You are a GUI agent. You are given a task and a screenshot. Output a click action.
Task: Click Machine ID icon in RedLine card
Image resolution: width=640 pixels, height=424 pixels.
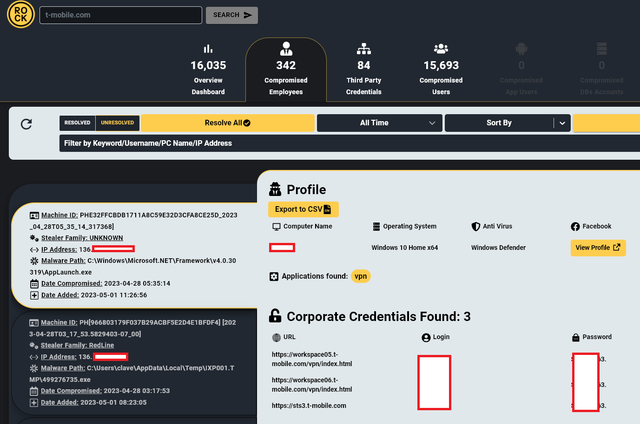pyautogui.click(x=34, y=323)
